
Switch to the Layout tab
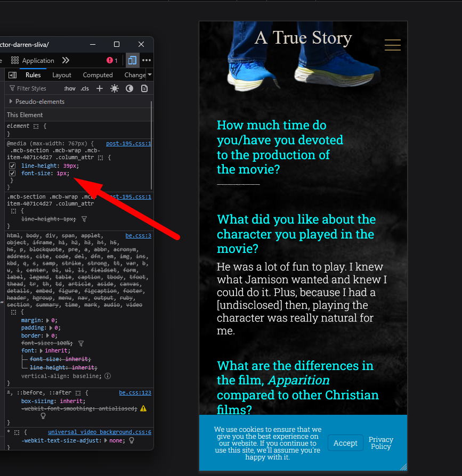tap(62, 75)
